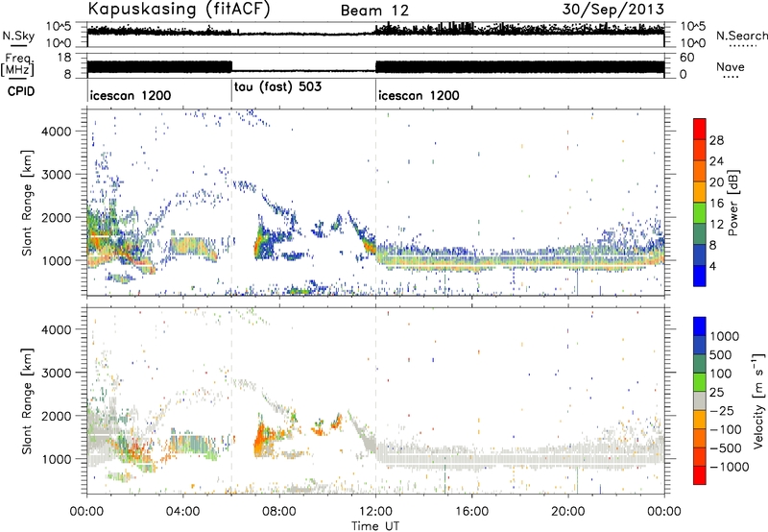Click the '12:00' time tick label

coord(375,512)
